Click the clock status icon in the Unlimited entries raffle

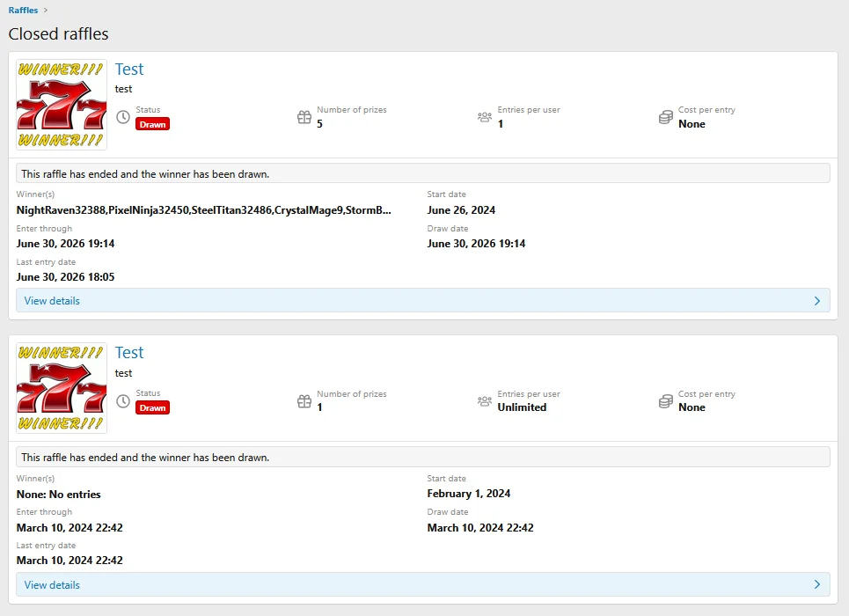point(123,401)
